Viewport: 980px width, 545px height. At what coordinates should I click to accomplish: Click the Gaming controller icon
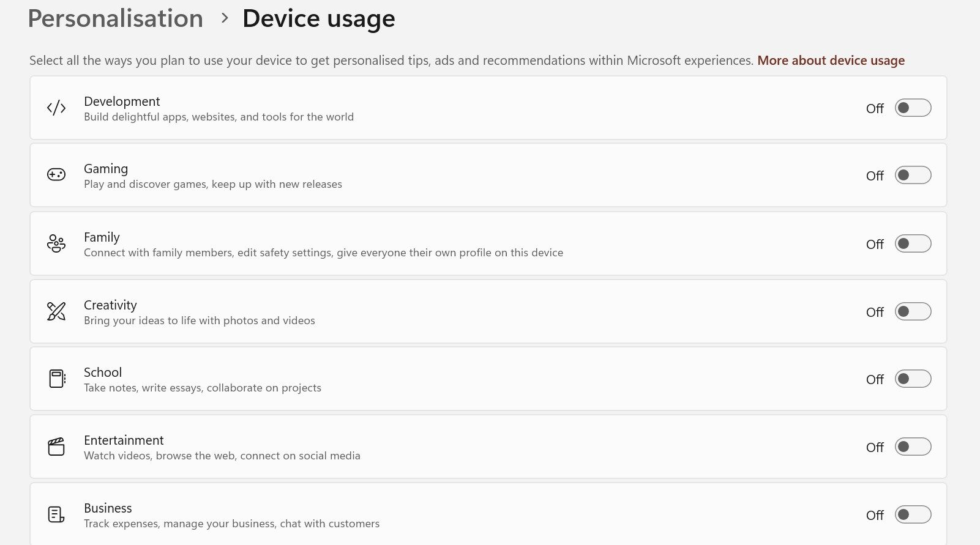pos(56,175)
